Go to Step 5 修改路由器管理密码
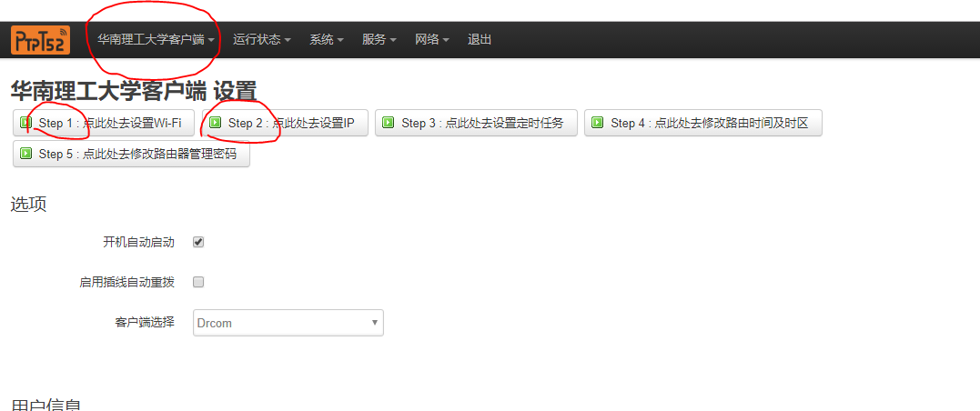 131,154
